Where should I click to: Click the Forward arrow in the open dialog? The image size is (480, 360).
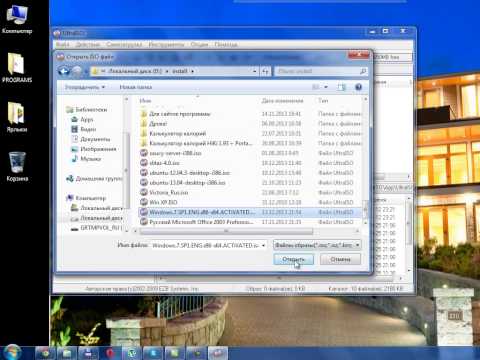[77, 71]
